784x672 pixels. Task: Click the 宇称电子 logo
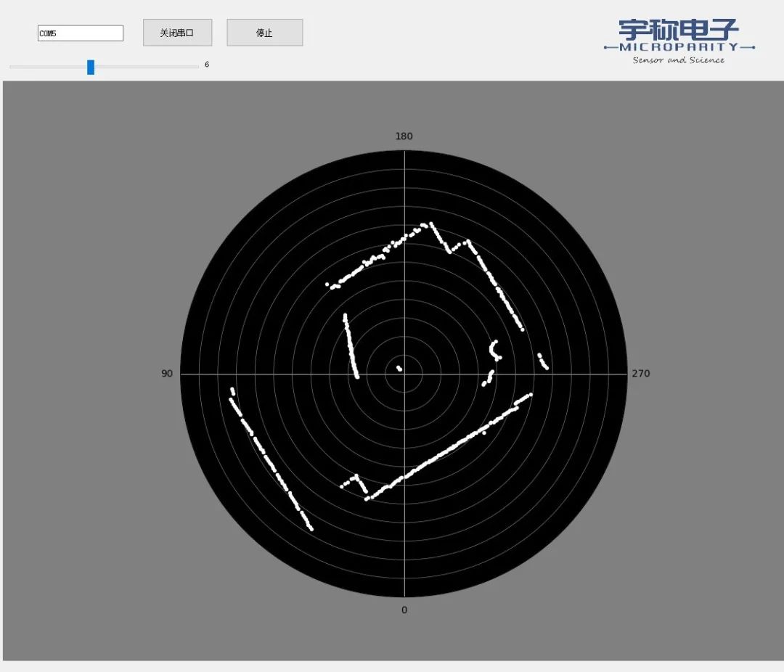coord(679,30)
